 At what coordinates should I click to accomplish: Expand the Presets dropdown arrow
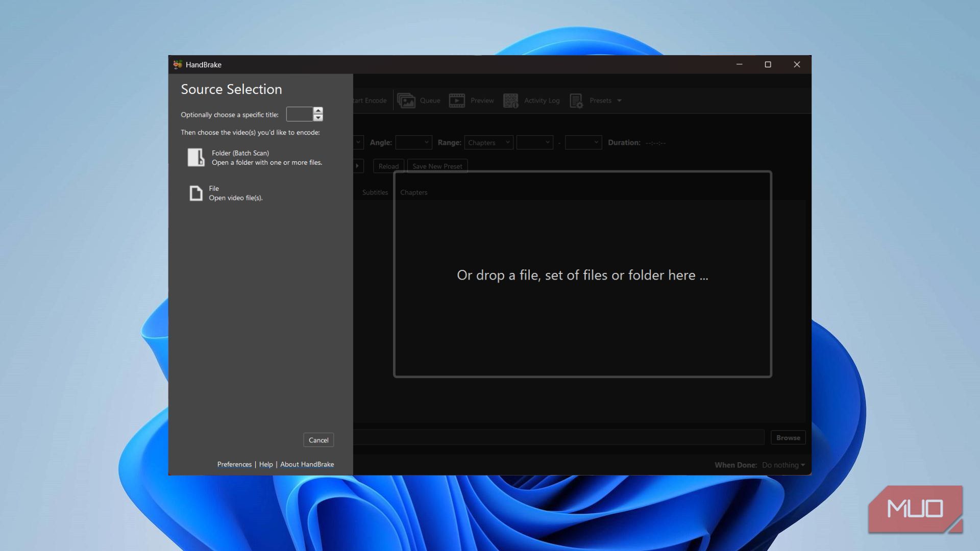(619, 101)
